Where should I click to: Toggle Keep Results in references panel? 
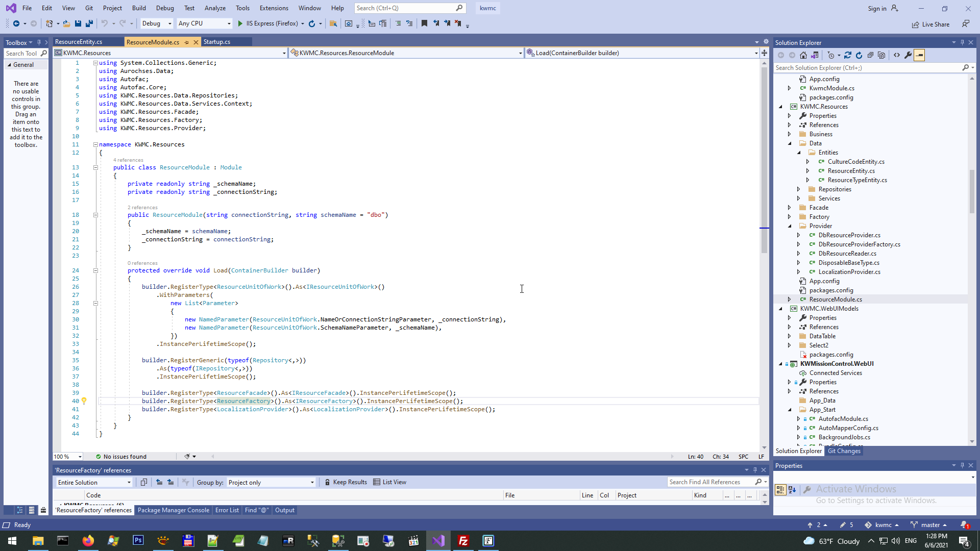click(x=346, y=482)
